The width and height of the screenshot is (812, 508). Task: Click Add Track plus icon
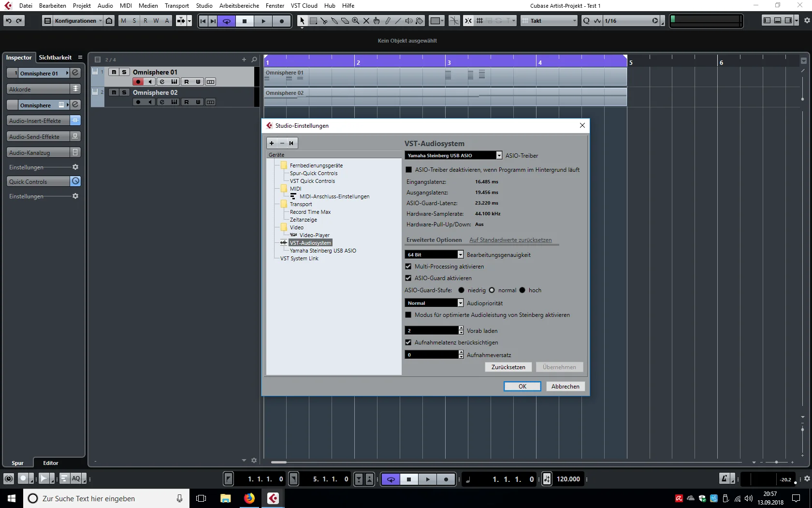tap(244, 60)
